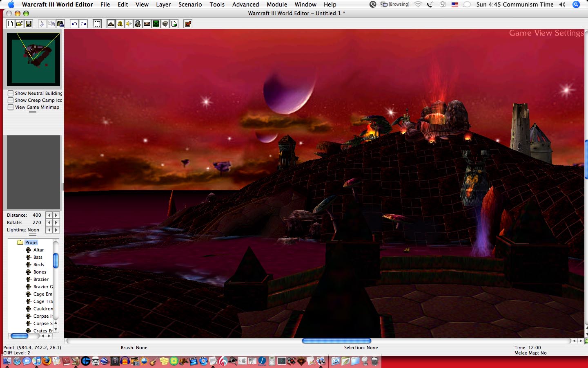Open the Scenario menu
Viewport: 588px width, 368px height.
pyautogui.click(x=190, y=4)
